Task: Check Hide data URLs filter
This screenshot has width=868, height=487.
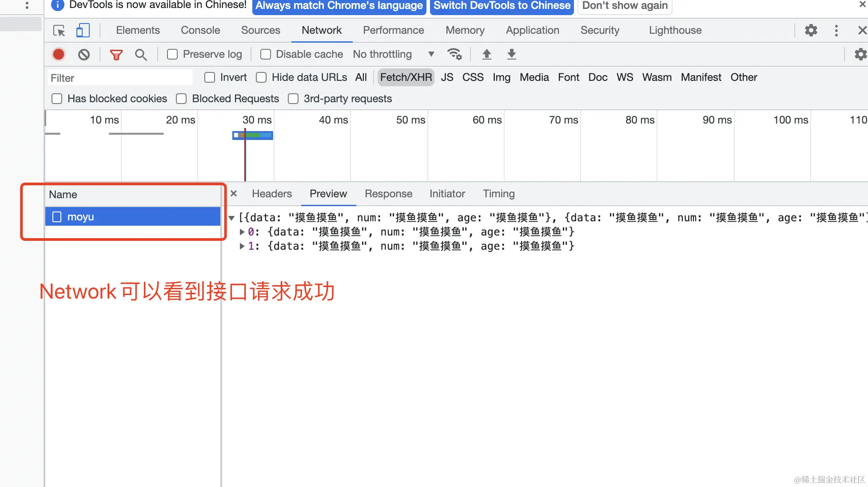Action: point(261,77)
